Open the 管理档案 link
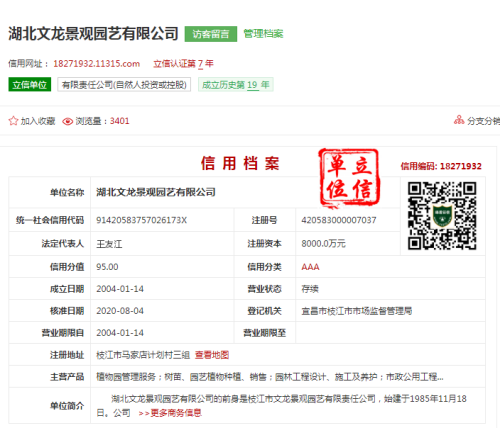This screenshot has width=500, height=428. click(x=263, y=34)
